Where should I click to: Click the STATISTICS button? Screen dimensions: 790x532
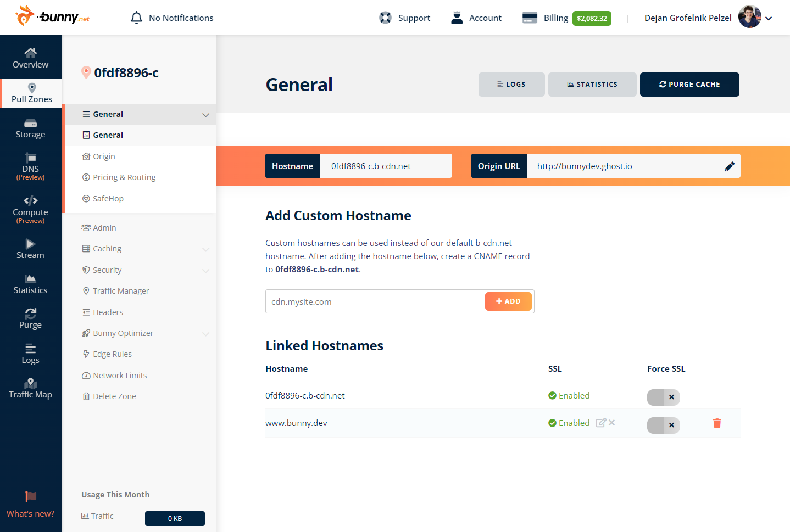[592, 85]
